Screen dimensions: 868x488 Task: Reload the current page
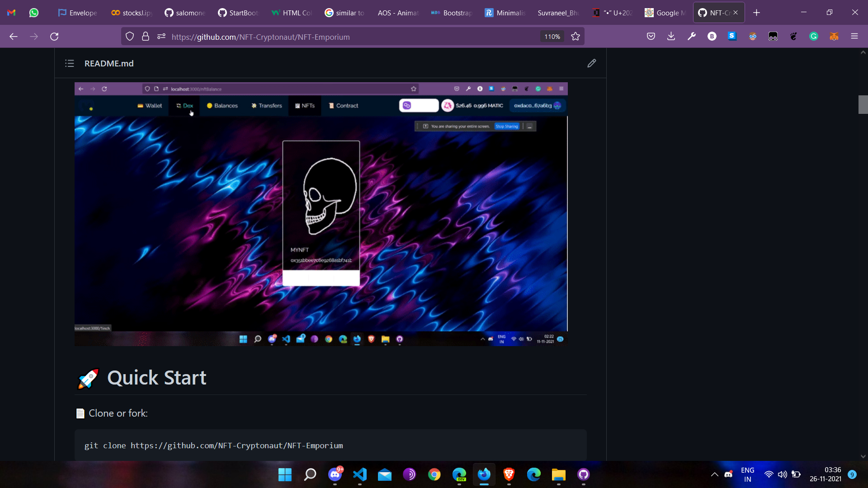click(54, 37)
